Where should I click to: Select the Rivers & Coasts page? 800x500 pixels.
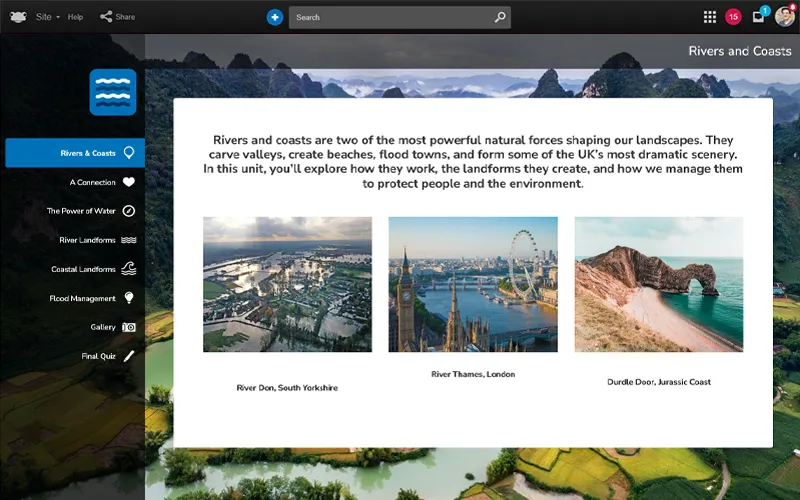pos(88,153)
